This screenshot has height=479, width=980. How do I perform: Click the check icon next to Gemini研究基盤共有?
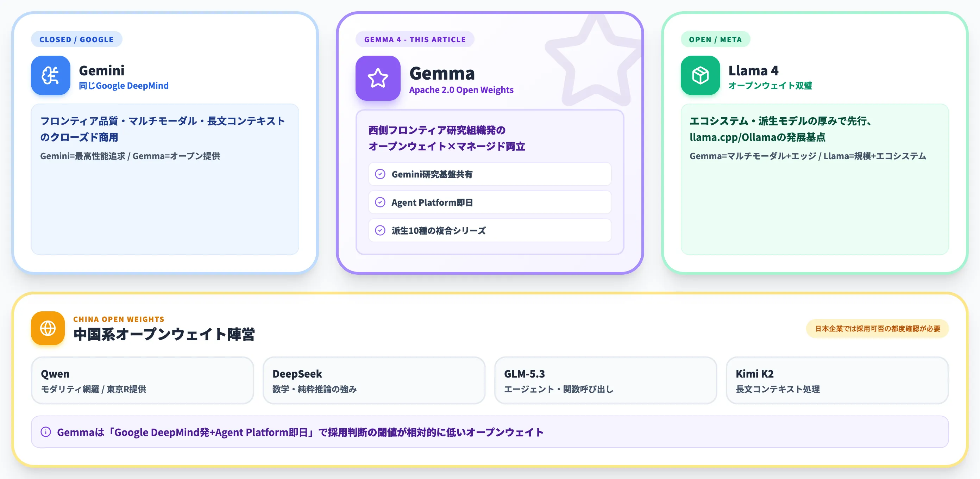(380, 174)
